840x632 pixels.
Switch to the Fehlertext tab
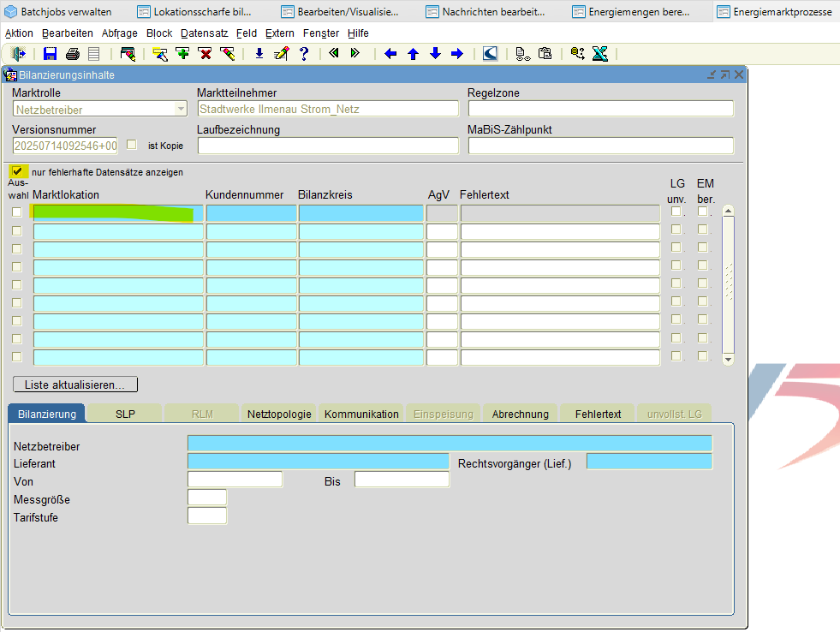(598, 414)
